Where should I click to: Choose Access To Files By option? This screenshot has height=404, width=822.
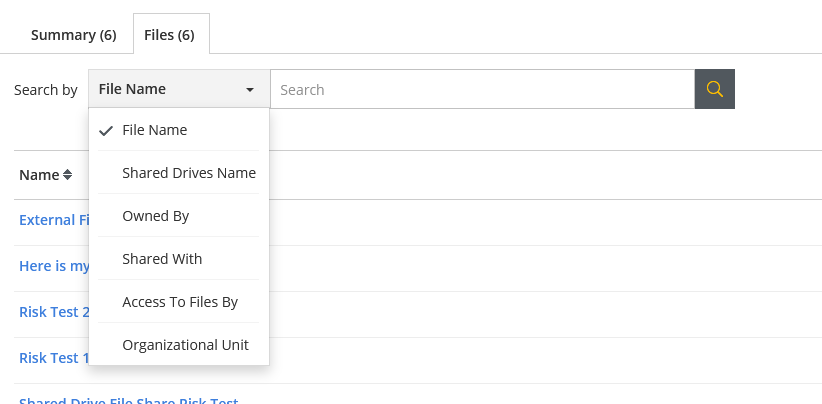coord(179,302)
